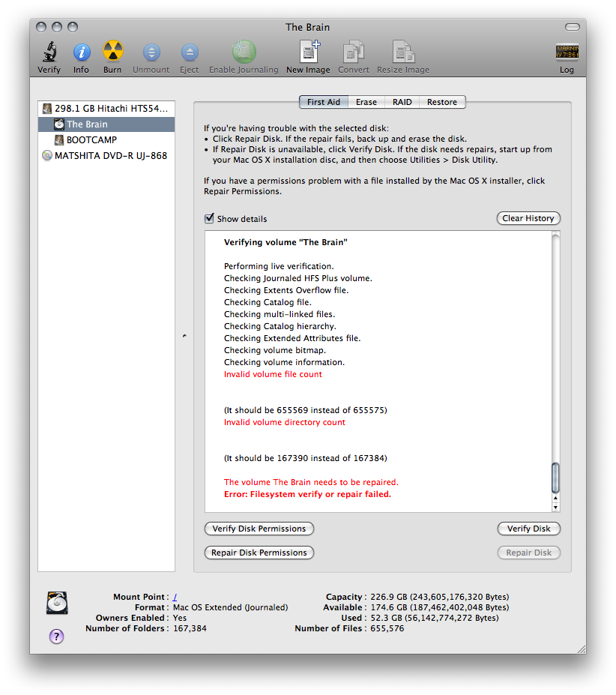The height and width of the screenshot is (695, 616).
Task: Click the Owners Enabled value Yes
Action: pos(180,618)
